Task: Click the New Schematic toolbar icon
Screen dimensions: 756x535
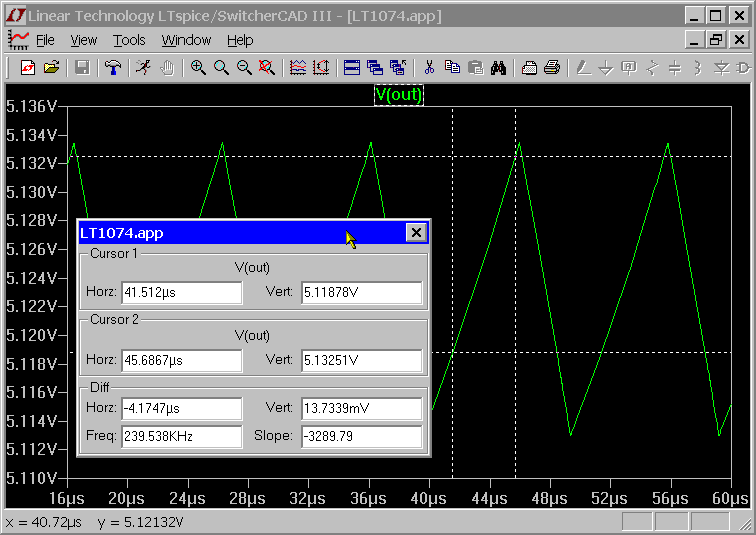Action: point(28,67)
